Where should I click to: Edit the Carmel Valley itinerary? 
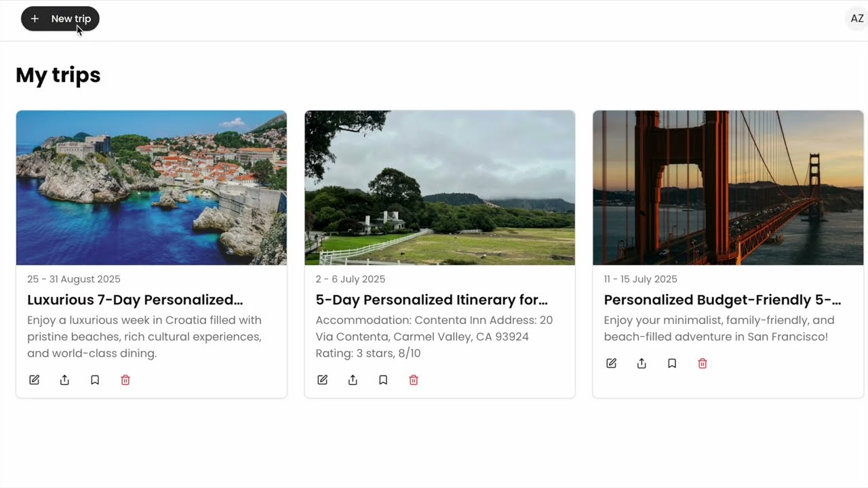coord(323,380)
